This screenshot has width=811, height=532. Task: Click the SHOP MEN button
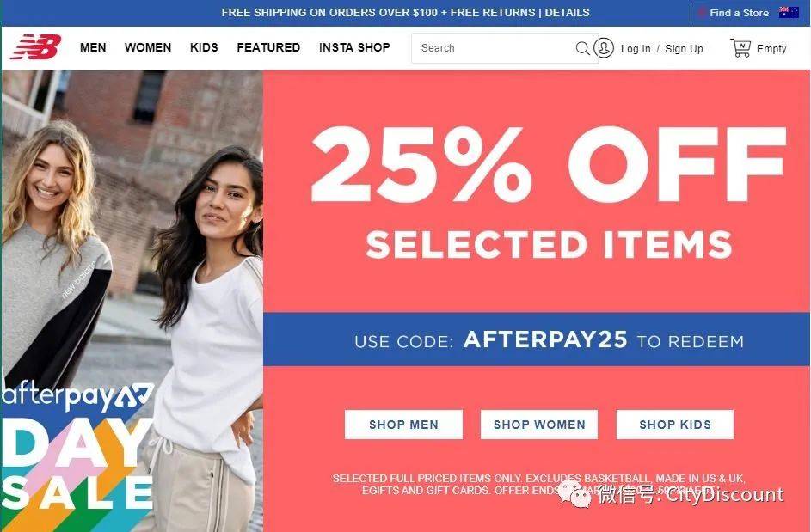(403, 425)
